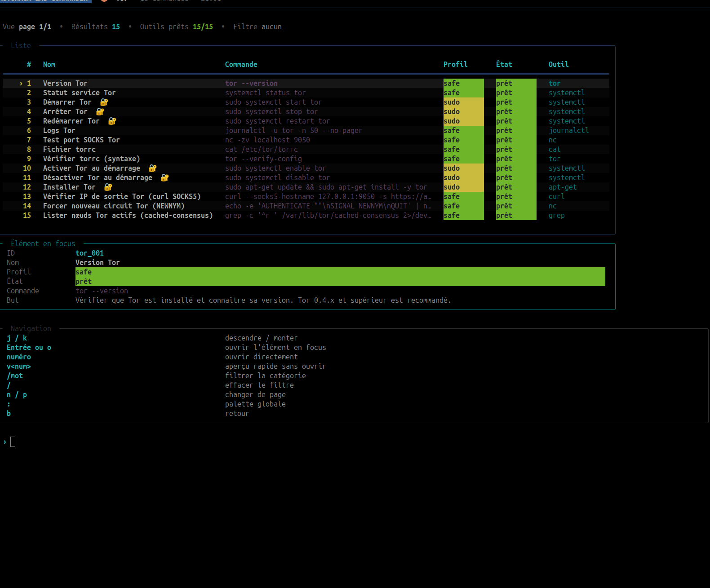Click the 'Filtre aucun' status indicator
Screen dimensions: 710x588
(257, 27)
